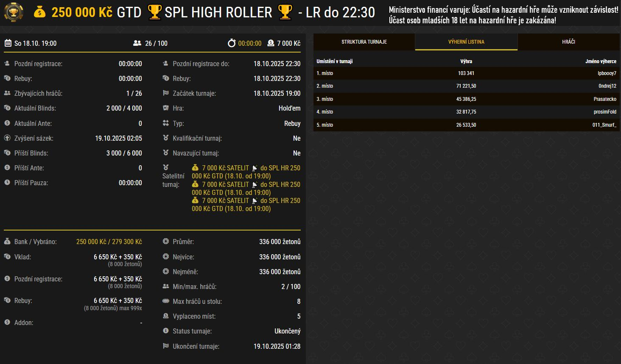Click the money bag icon in title
This screenshot has width=621, height=364.
(x=39, y=12)
